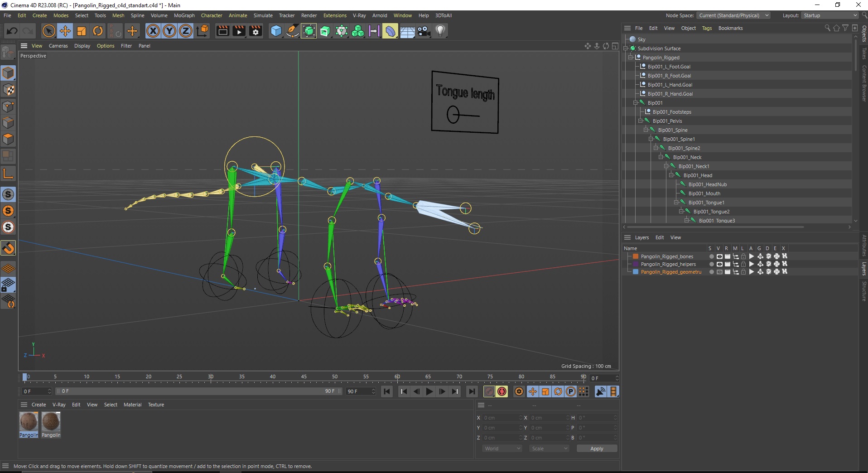Collapse the Pangolin_Rigged object tree
The width and height of the screenshot is (868, 473).
point(630,58)
